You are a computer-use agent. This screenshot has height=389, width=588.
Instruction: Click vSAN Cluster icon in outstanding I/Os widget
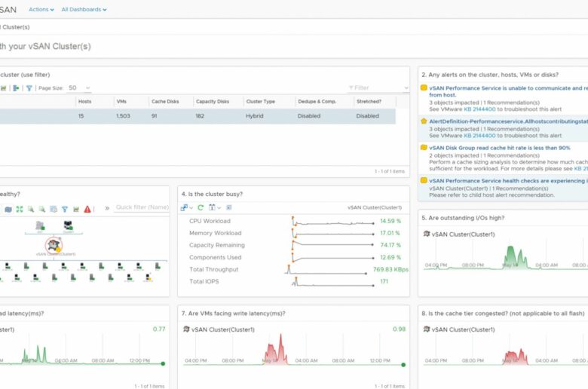click(427, 234)
